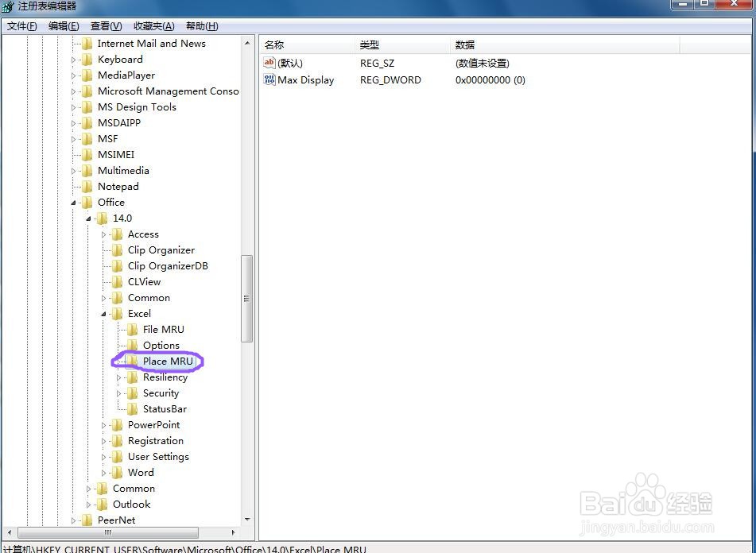The image size is (756, 553).
Task: Select the Common key label under 14.0
Action: [x=149, y=298]
